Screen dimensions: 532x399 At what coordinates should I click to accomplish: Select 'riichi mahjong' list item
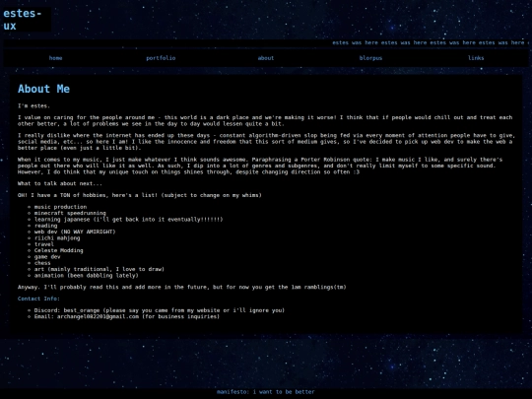click(x=57, y=237)
